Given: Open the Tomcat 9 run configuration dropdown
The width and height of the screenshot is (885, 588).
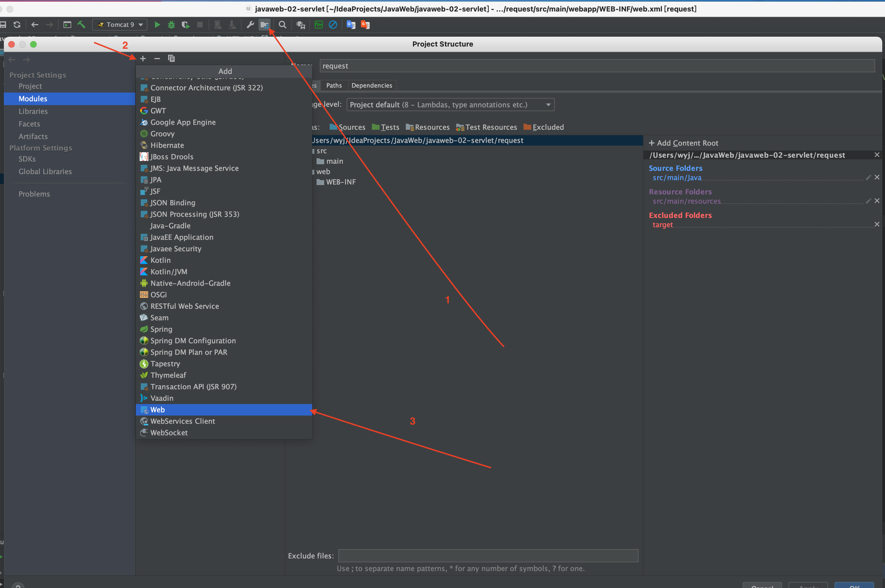Looking at the screenshot, I should (120, 25).
